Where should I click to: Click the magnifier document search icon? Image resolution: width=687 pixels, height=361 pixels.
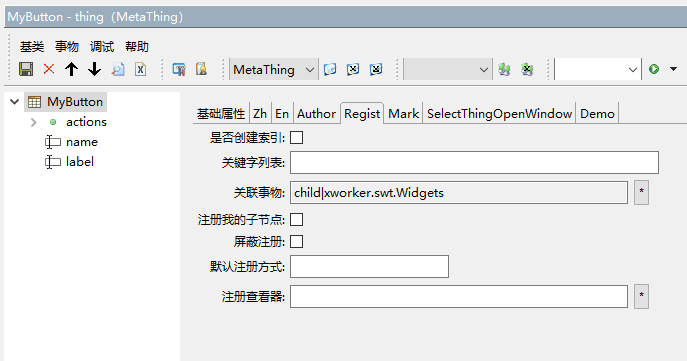[117, 69]
